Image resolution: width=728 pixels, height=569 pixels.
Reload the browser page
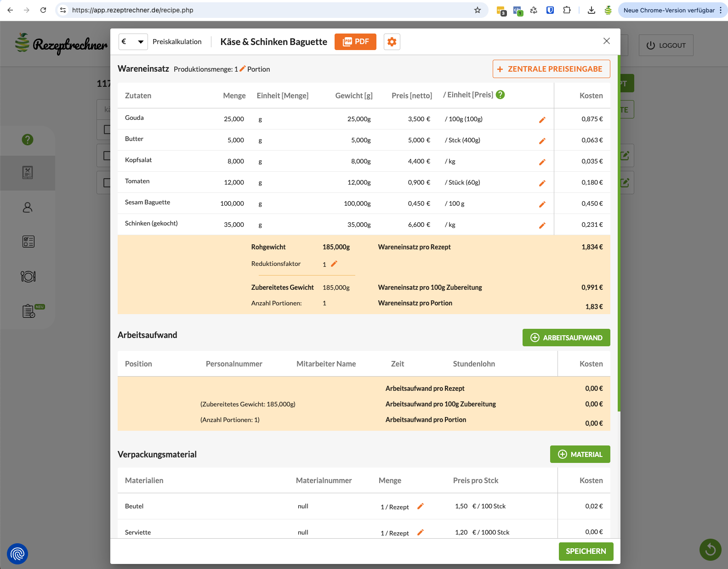pos(43,10)
